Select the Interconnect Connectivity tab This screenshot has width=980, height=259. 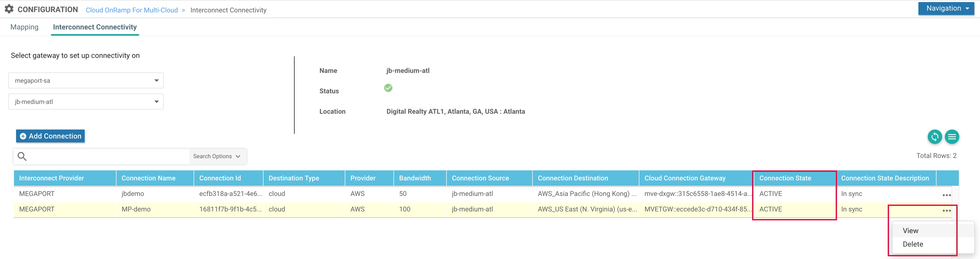(x=94, y=27)
